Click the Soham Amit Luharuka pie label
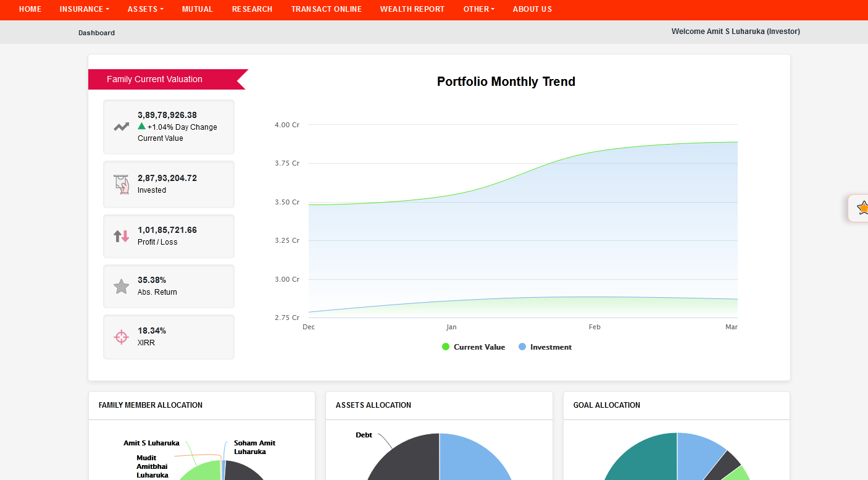This screenshot has width=868, height=480. pyautogui.click(x=254, y=447)
